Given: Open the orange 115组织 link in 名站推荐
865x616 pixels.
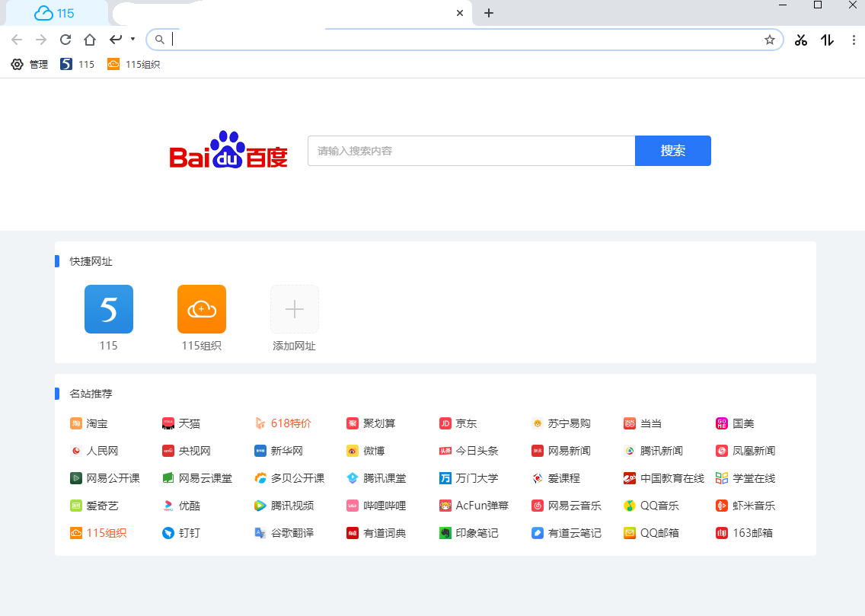Looking at the screenshot, I should pos(98,533).
